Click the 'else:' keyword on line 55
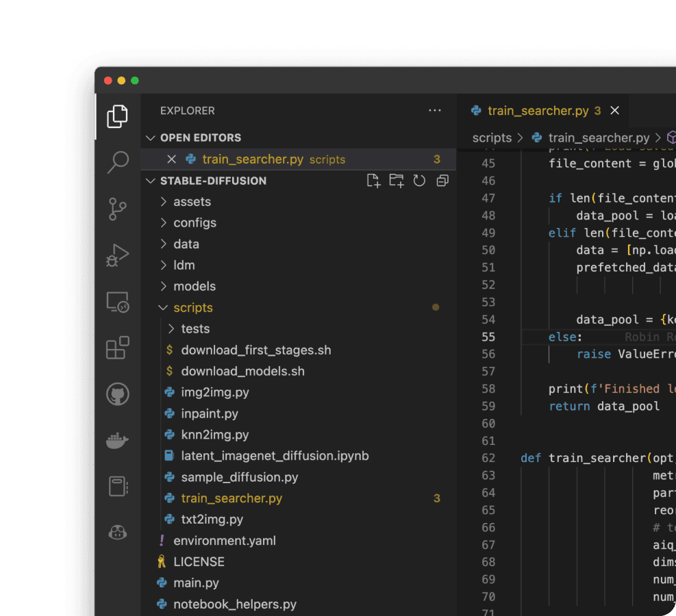 coord(565,337)
